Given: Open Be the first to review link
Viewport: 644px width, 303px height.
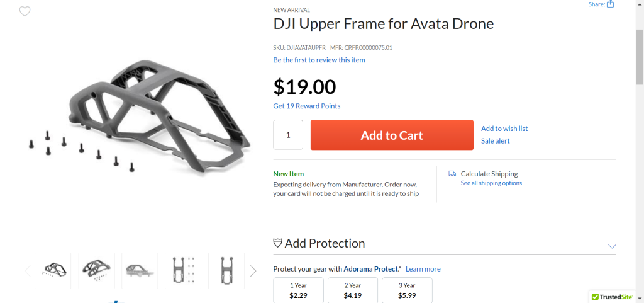Looking at the screenshot, I should point(319,60).
